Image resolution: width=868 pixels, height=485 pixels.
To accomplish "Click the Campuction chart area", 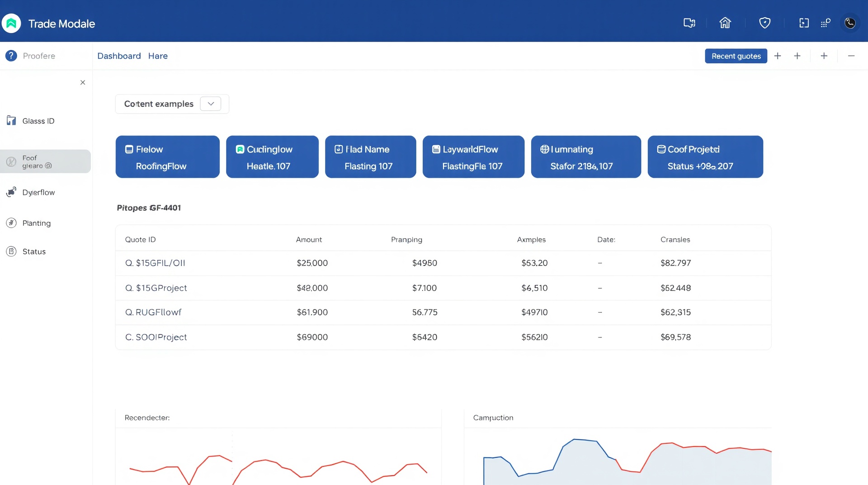I will pos(618,457).
